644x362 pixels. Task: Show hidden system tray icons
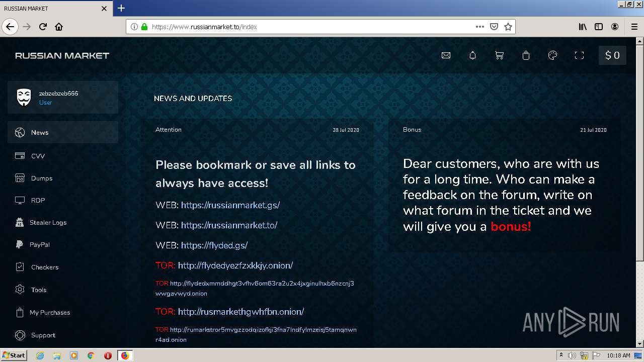pos(561,355)
